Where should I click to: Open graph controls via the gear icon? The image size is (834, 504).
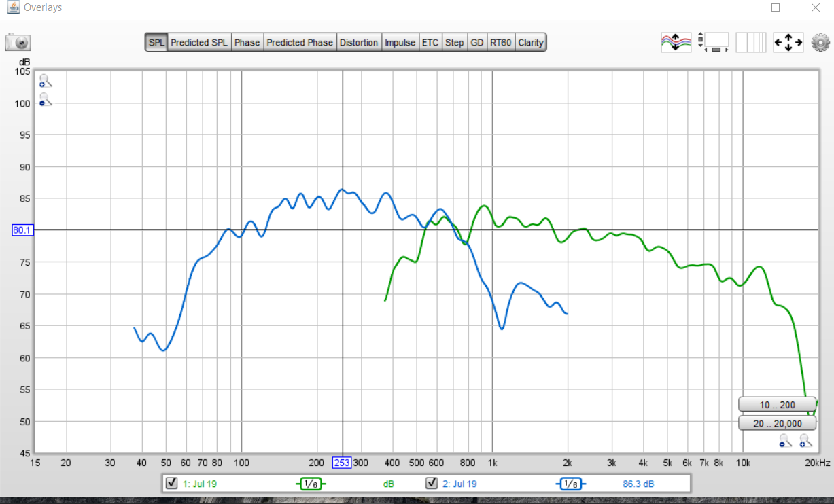[820, 42]
